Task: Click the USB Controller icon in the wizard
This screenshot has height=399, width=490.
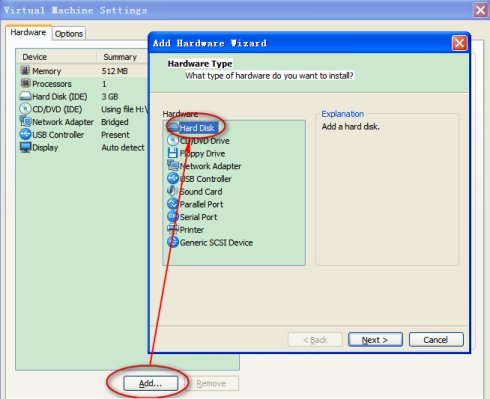Action: click(x=173, y=178)
